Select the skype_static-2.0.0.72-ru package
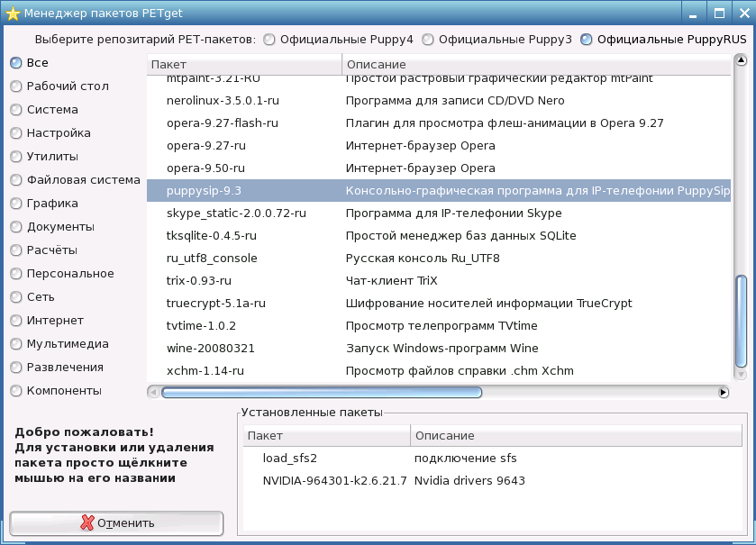 pos(236,213)
